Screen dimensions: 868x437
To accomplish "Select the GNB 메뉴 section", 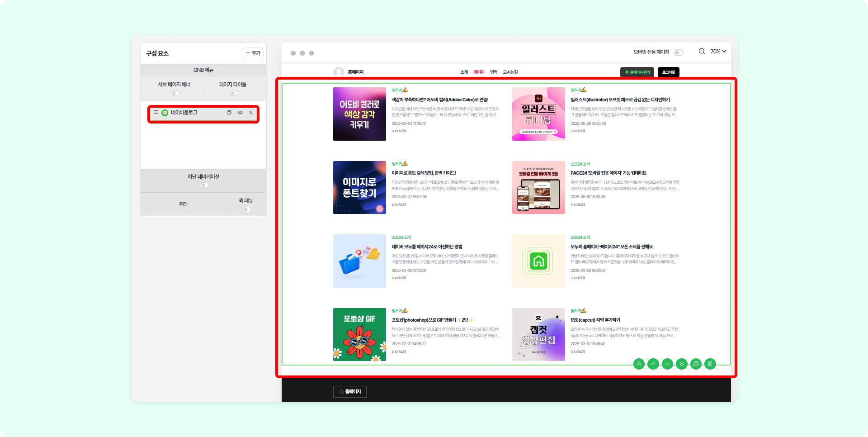I will 203,70.
